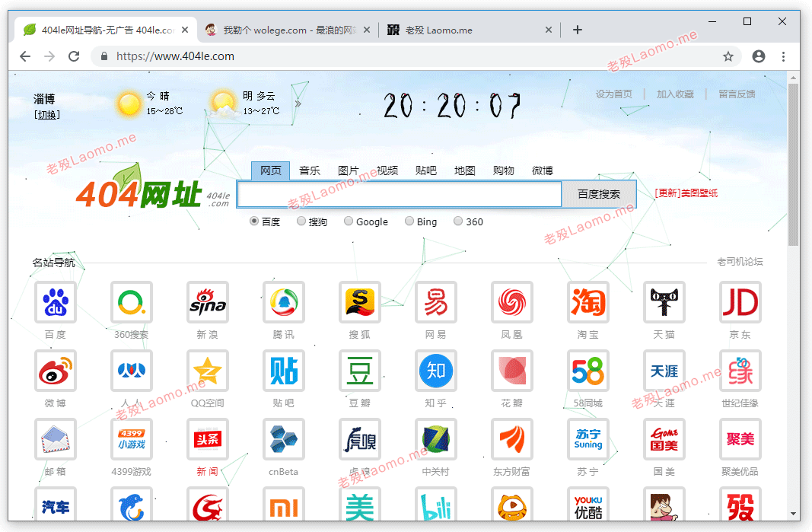Click 留言反馈 link

point(737,94)
